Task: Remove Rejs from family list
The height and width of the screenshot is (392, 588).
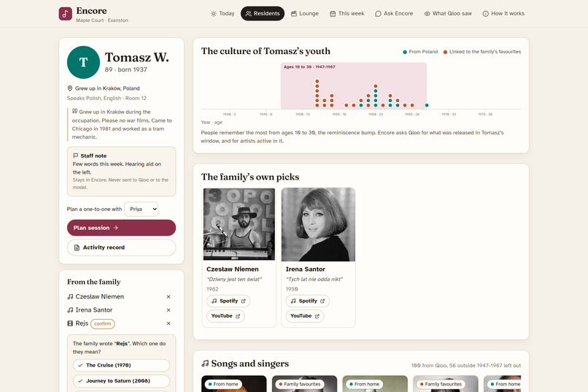Action: pyautogui.click(x=169, y=323)
